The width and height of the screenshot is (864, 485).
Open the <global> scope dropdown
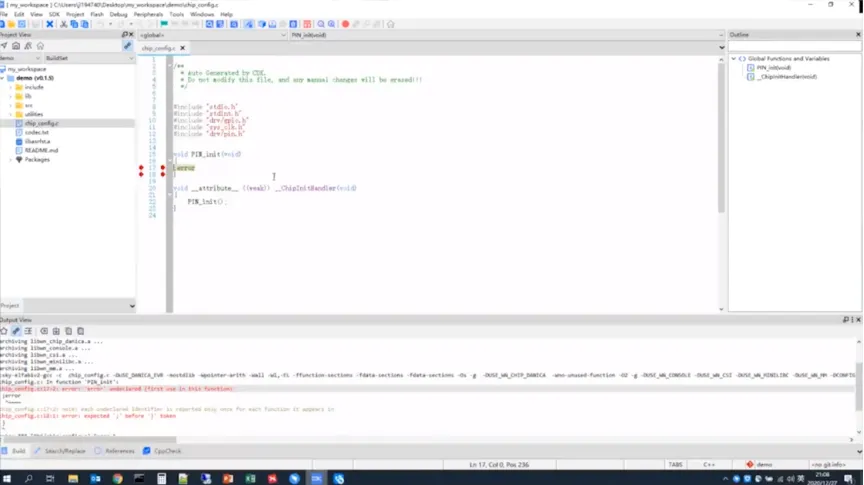click(212, 35)
